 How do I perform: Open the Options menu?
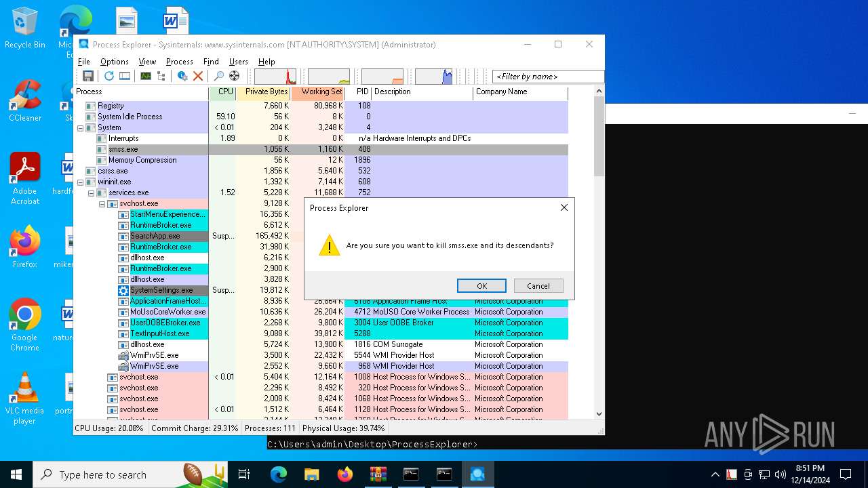115,62
